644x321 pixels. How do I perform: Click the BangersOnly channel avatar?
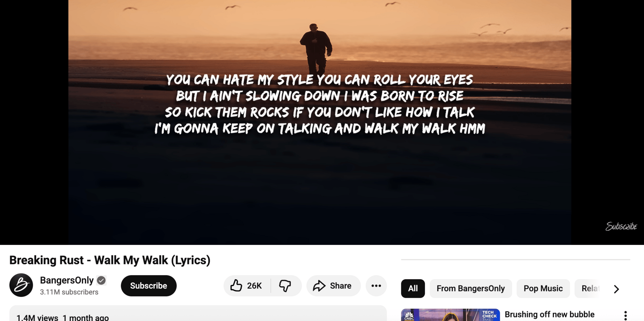coord(21,285)
